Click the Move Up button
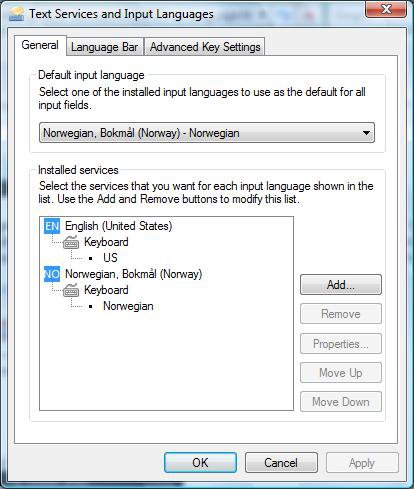414x489 pixels. (341, 373)
